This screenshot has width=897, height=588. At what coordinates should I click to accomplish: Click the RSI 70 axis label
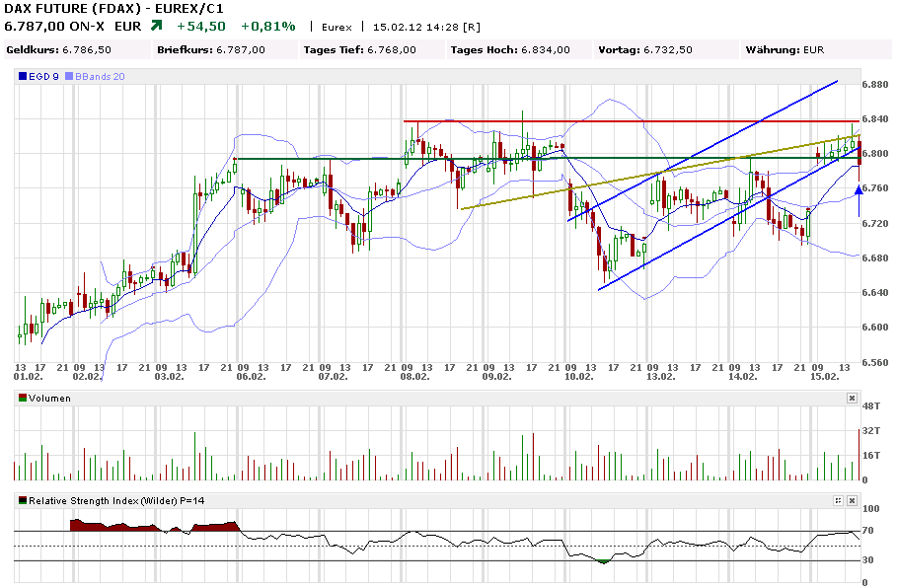[867, 531]
